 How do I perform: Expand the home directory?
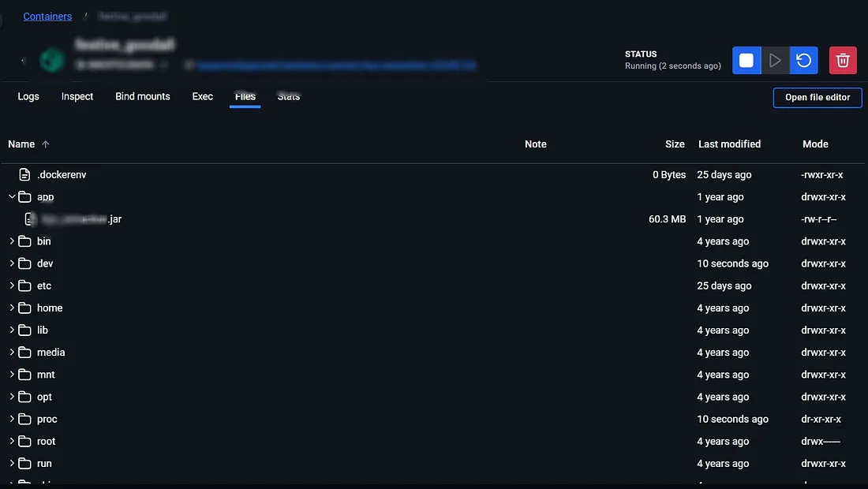[x=12, y=308]
